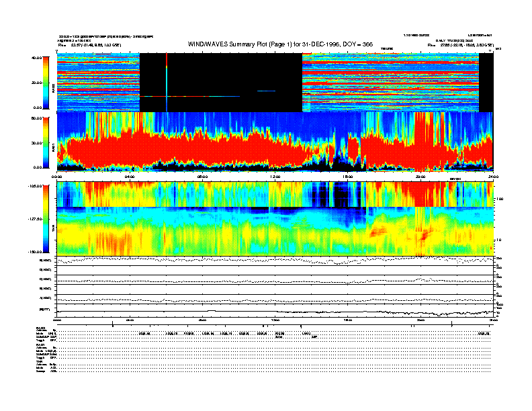Click the 04:00 time label below RAD1 panel
This screenshot has height=411, width=532.
(x=130, y=177)
